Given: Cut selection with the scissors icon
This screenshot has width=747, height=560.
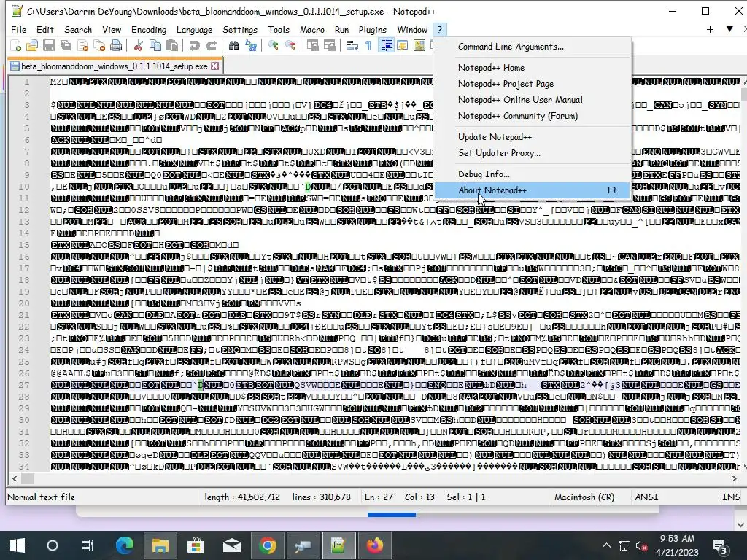Looking at the screenshot, I should point(139,46).
